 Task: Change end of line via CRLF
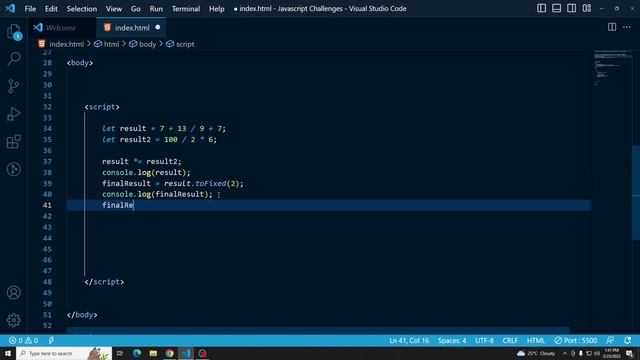pos(510,340)
